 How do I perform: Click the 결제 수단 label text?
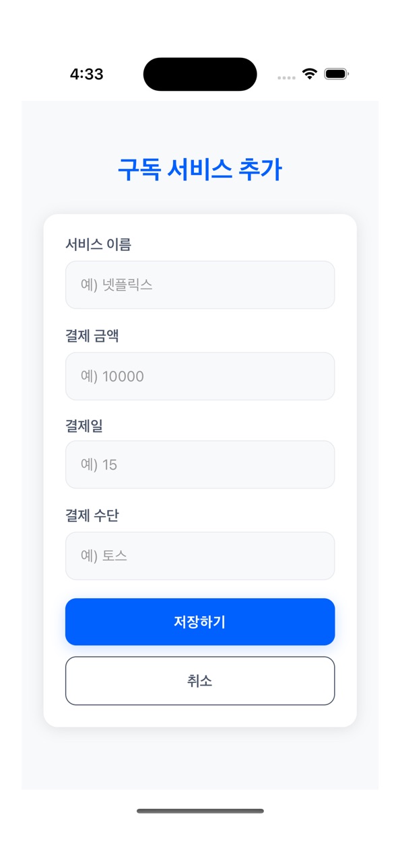(92, 515)
